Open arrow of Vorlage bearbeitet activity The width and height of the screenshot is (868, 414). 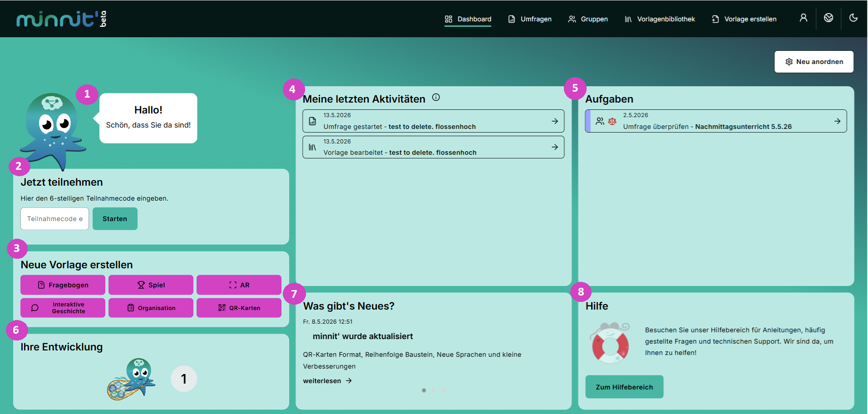tap(555, 147)
